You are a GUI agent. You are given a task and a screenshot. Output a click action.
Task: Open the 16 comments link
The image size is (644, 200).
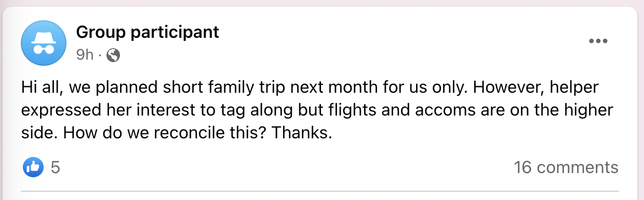(566, 167)
